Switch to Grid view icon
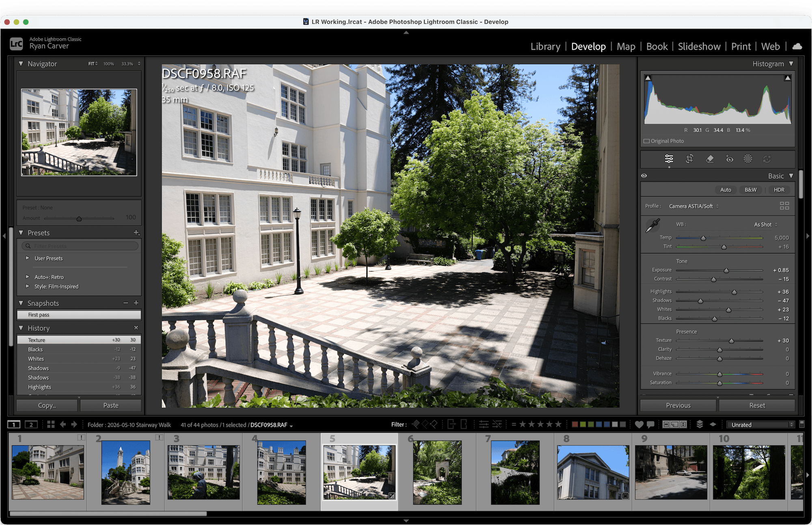 pos(51,424)
